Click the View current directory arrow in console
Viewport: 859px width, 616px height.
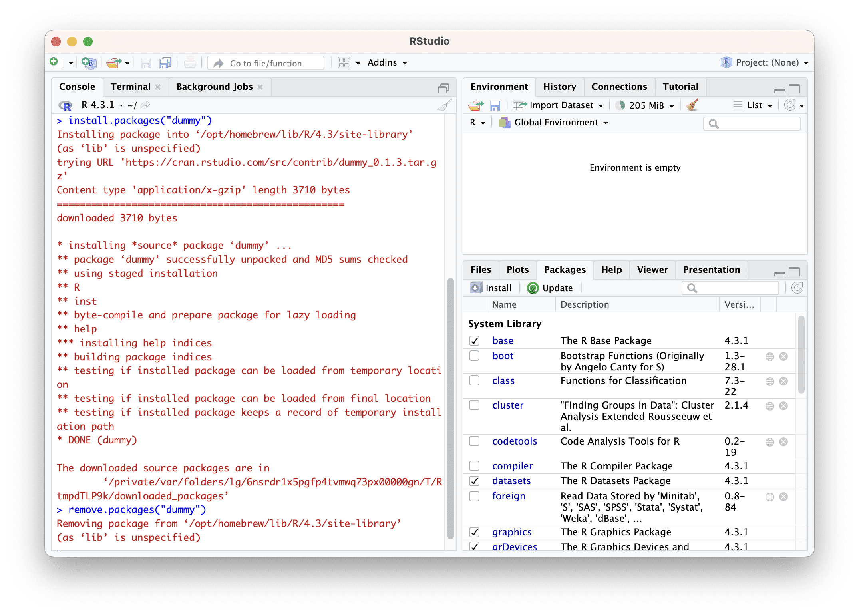(x=145, y=105)
